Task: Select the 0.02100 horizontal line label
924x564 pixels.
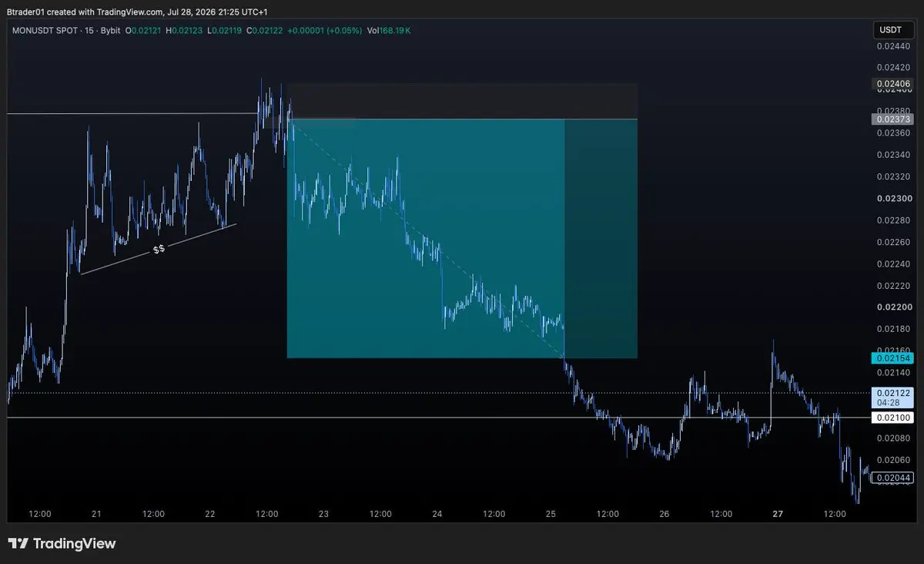Action: tap(892, 418)
